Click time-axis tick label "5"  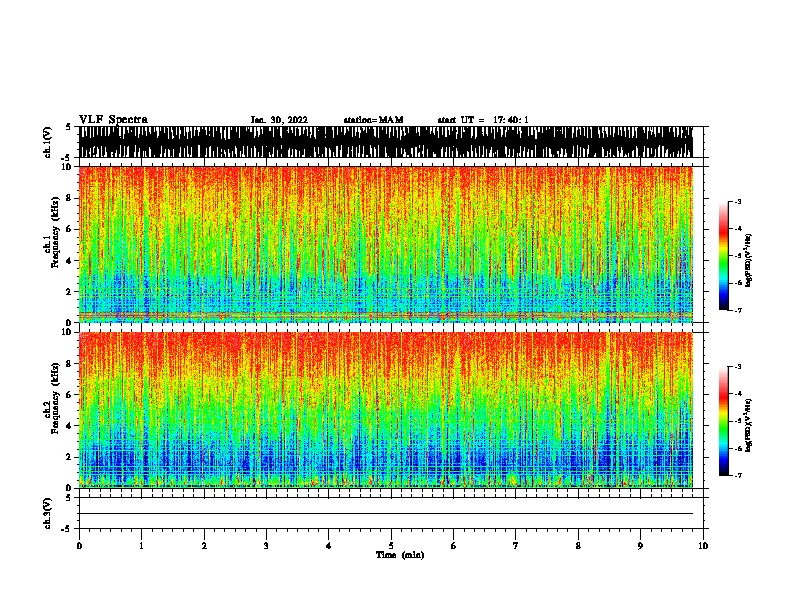pos(391,545)
